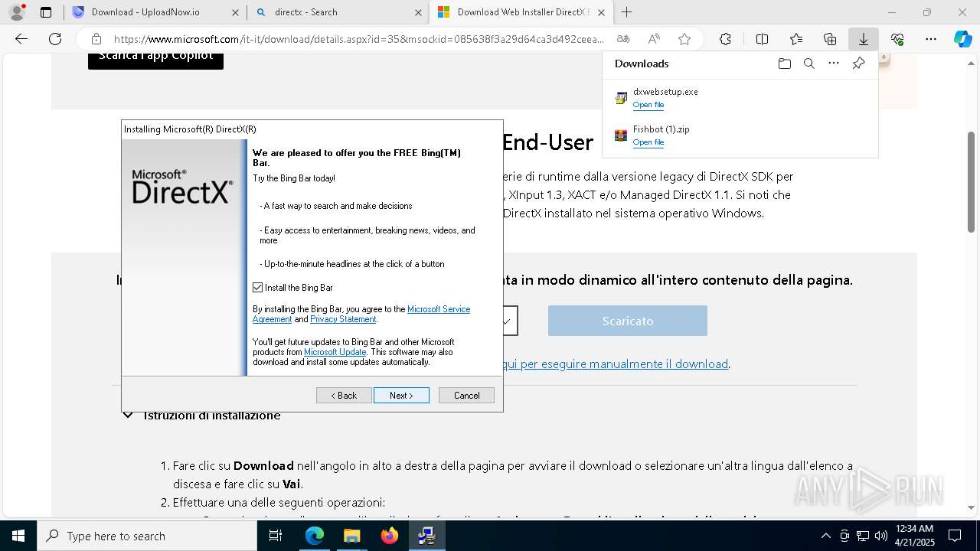Click the Scaricato button

coord(628,321)
